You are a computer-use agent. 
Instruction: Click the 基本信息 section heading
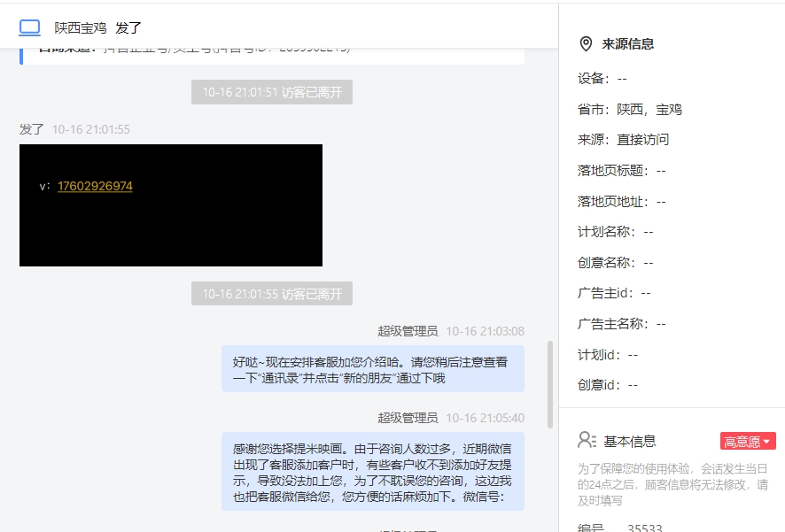(630, 442)
